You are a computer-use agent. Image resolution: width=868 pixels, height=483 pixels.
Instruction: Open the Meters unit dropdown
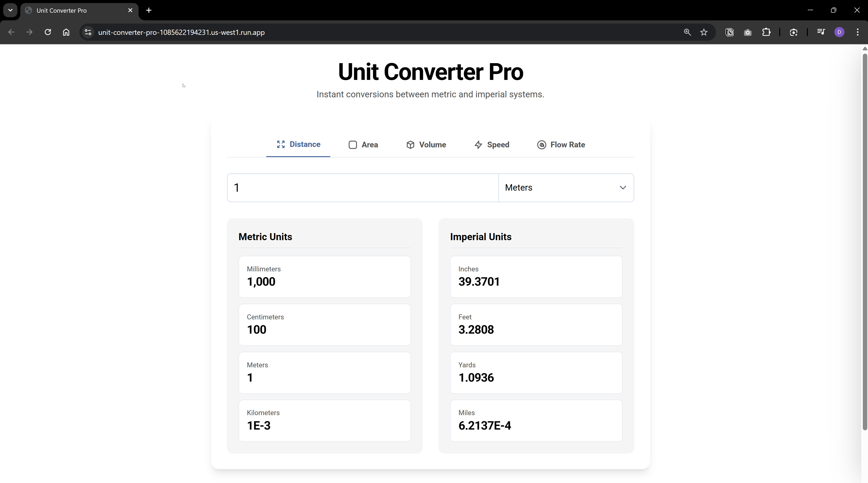tap(566, 188)
